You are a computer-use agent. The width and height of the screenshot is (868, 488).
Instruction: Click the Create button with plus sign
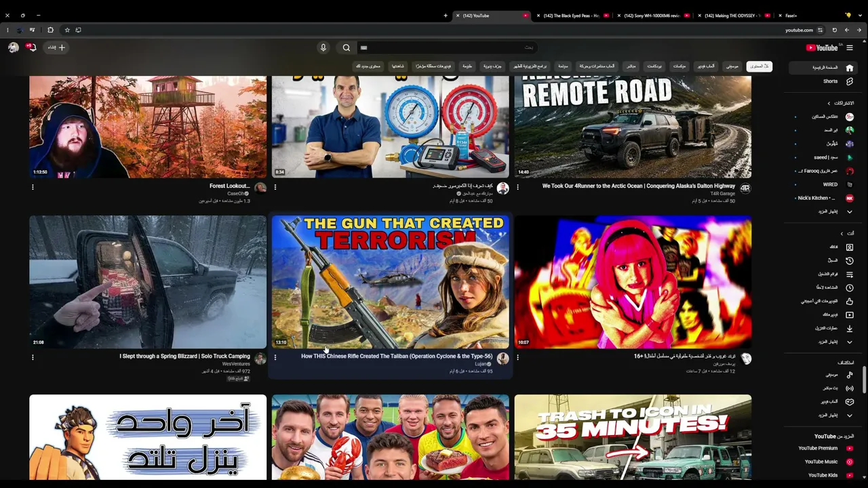[x=57, y=47]
